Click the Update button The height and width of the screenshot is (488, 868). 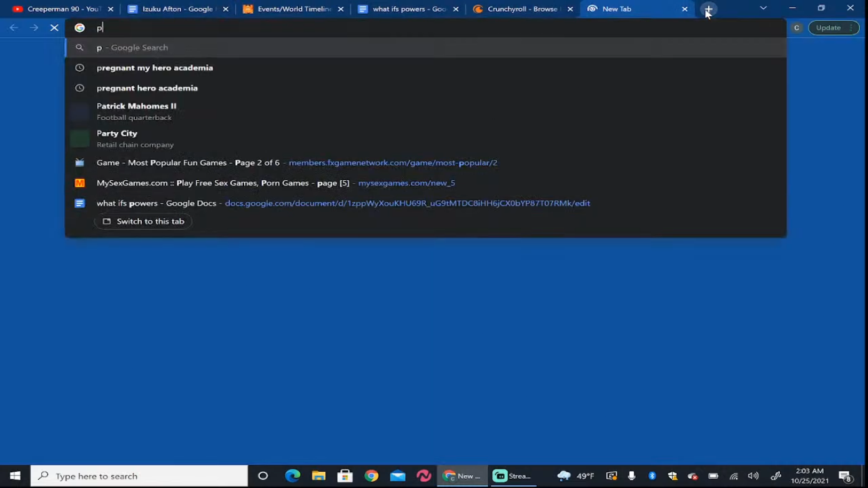pos(828,27)
